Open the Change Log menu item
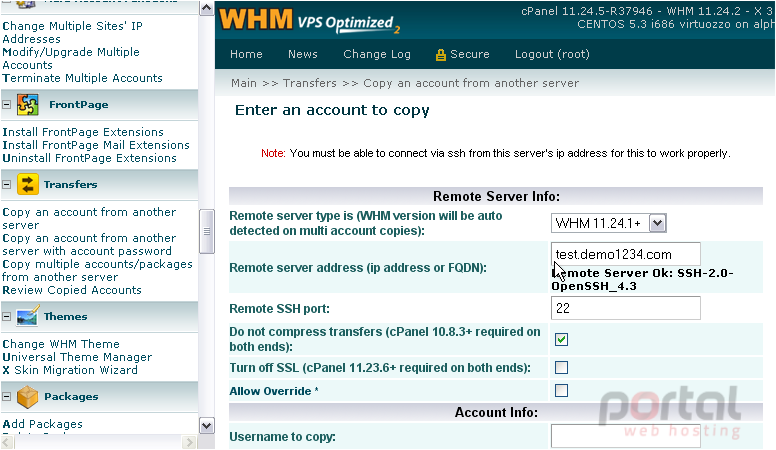This screenshot has height=450, width=776. 377,54
